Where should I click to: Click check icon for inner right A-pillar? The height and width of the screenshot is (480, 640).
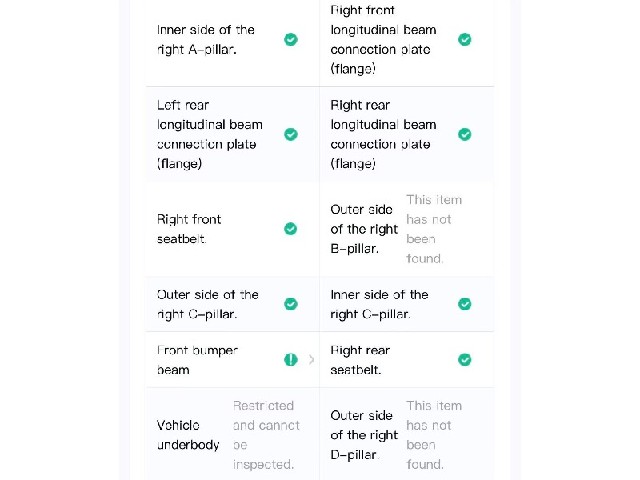click(x=291, y=40)
